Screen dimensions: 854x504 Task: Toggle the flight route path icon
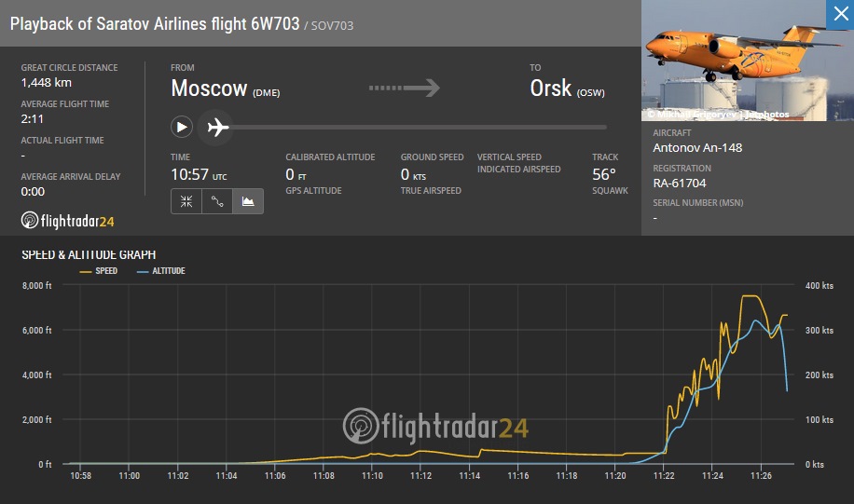click(217, 201)
